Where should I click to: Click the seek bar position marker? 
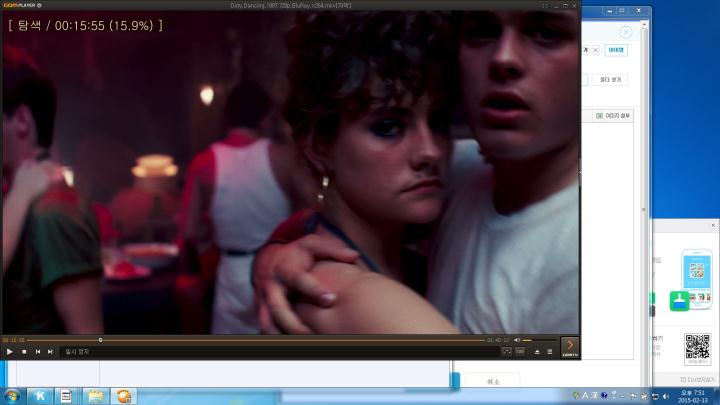(x=100, y=340)
